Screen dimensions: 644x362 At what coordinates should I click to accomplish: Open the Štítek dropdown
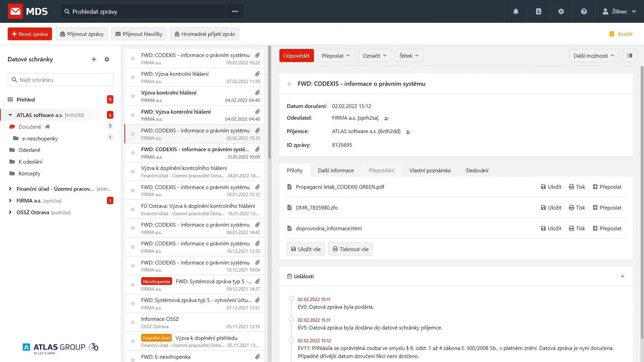[409, 56]
